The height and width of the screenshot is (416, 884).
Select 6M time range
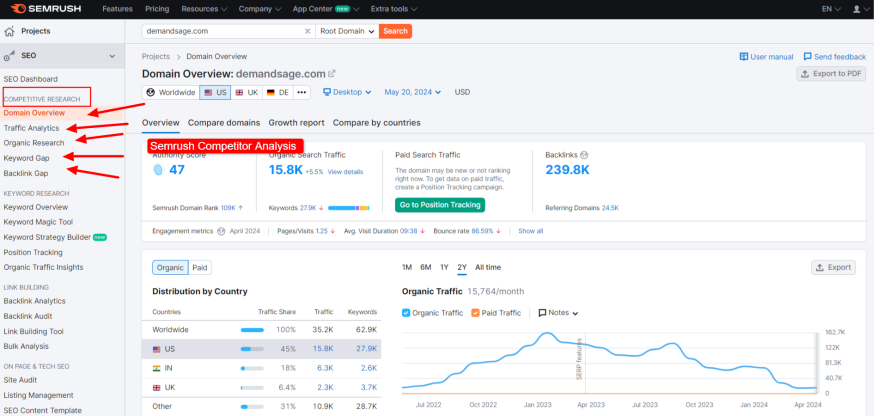click(426, 267)
